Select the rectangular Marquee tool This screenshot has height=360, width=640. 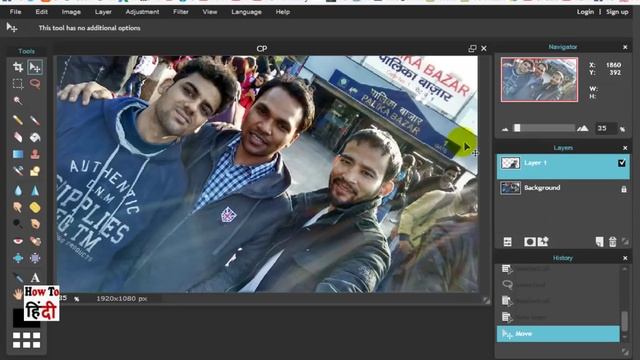[18, 84]
